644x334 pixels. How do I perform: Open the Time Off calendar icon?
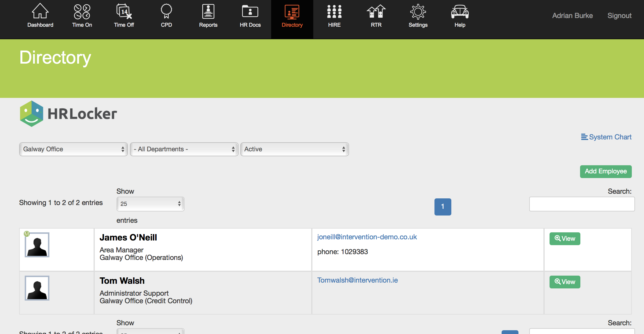[x=124, y=12]
